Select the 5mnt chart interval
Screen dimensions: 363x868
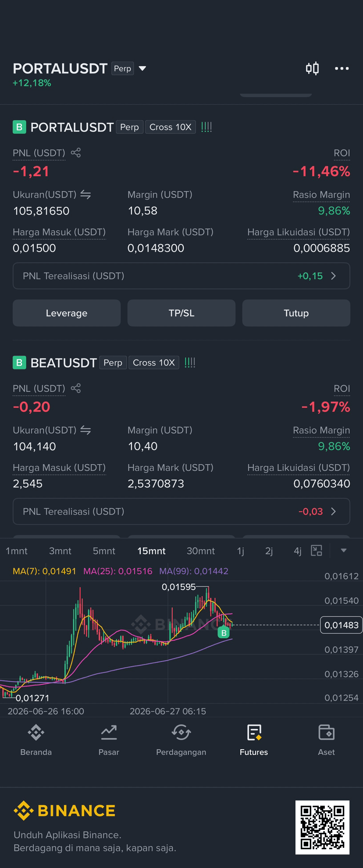104,551
